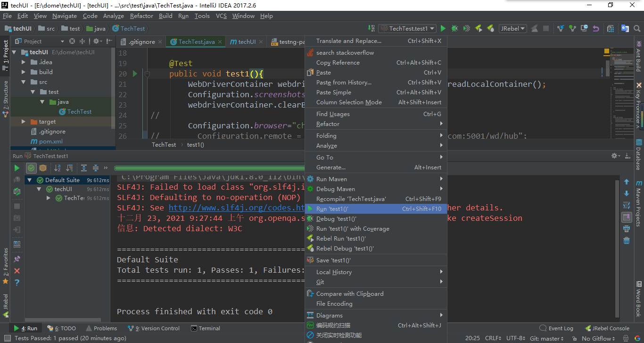Viewport: 644px width, 343px height.
Task: Open Event Log button
Action: [x=556, y=328]
